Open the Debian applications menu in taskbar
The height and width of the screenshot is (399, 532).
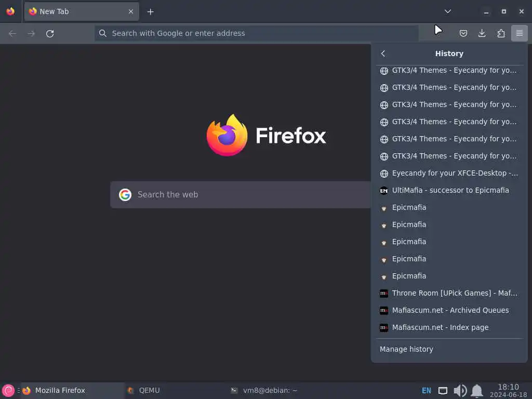pyautogui.click(x=8, y=391)
